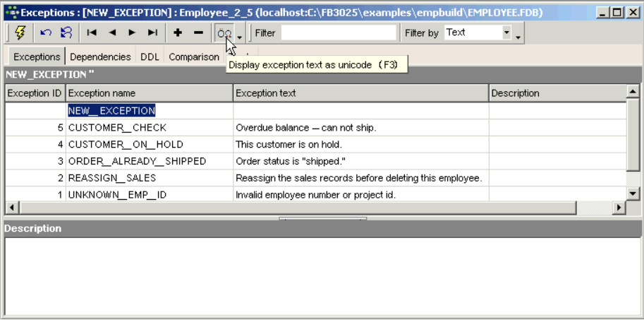The image size is (644, 320).
Task: Go to the previous record
Action: pos(112,33)
